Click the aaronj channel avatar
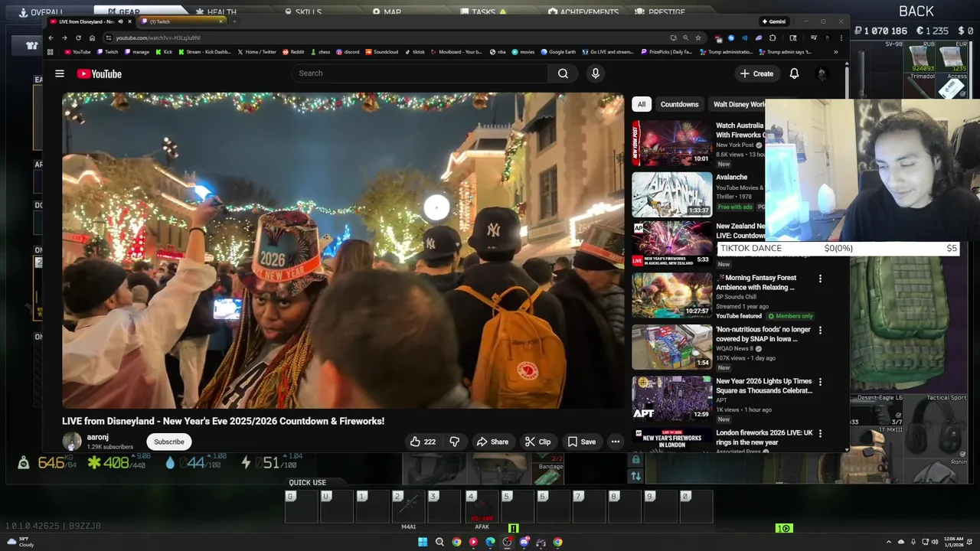The image size is (980, 551). (71, 442)
